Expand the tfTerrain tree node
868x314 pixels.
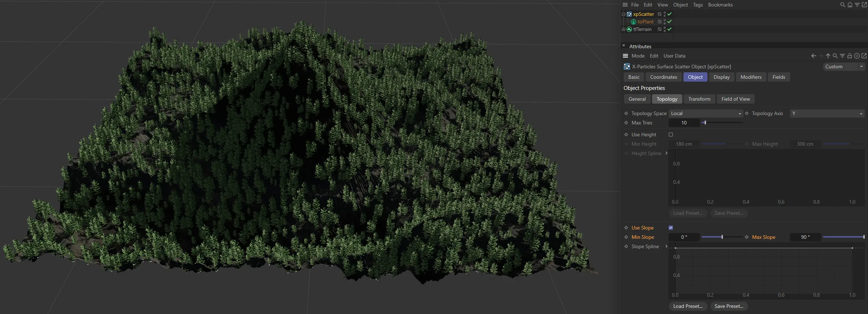point(624,29)
